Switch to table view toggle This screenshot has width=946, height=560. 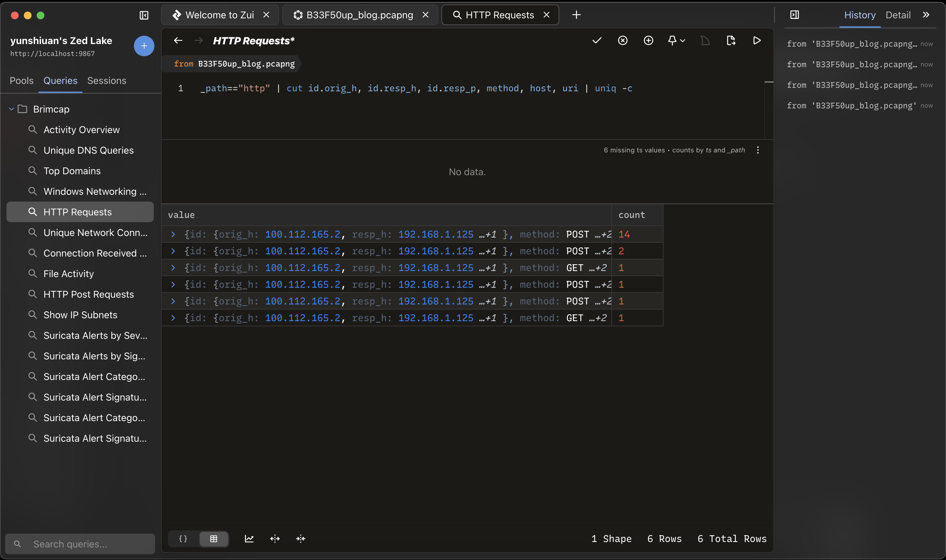point(214,538)
